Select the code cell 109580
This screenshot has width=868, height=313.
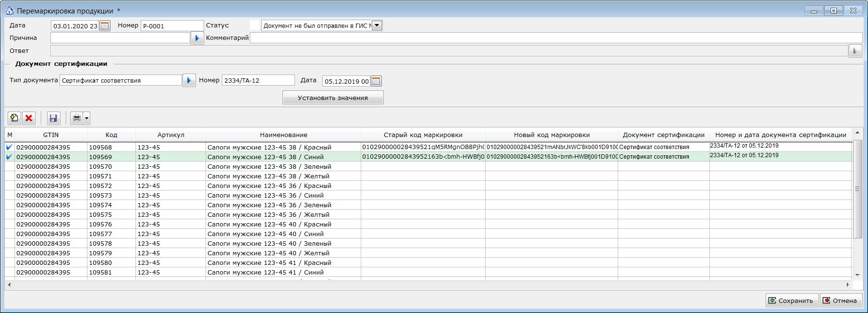pyautogui.click(x=111, y=263)
